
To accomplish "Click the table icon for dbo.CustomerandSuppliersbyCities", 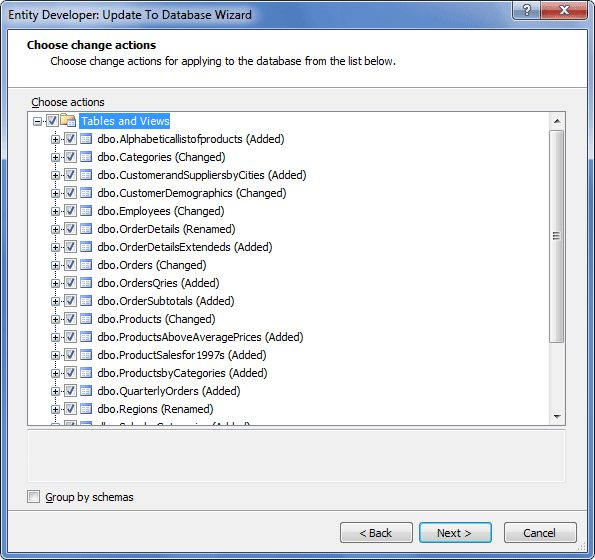I will (x=86, y=175).
